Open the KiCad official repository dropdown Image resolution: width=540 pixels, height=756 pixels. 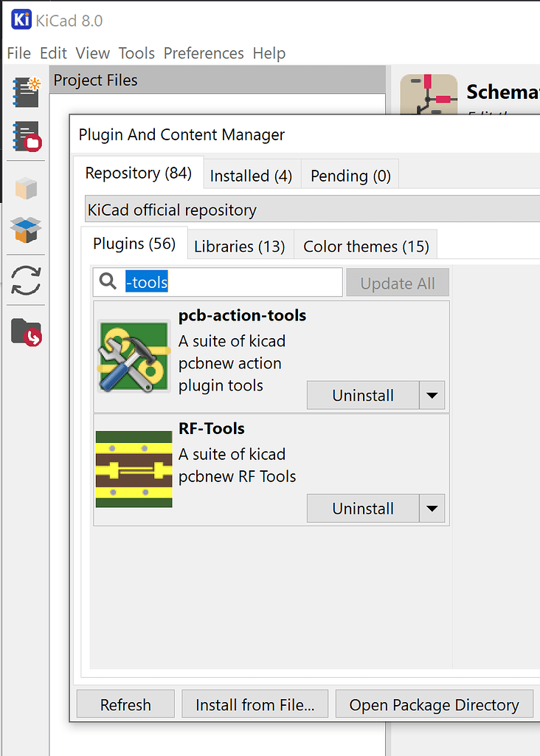tap(312, 209)
